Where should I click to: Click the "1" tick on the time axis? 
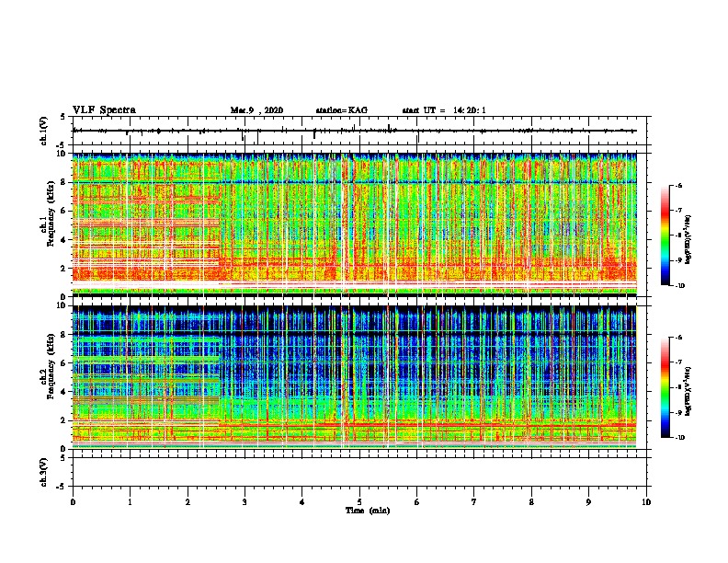point(130,501)
